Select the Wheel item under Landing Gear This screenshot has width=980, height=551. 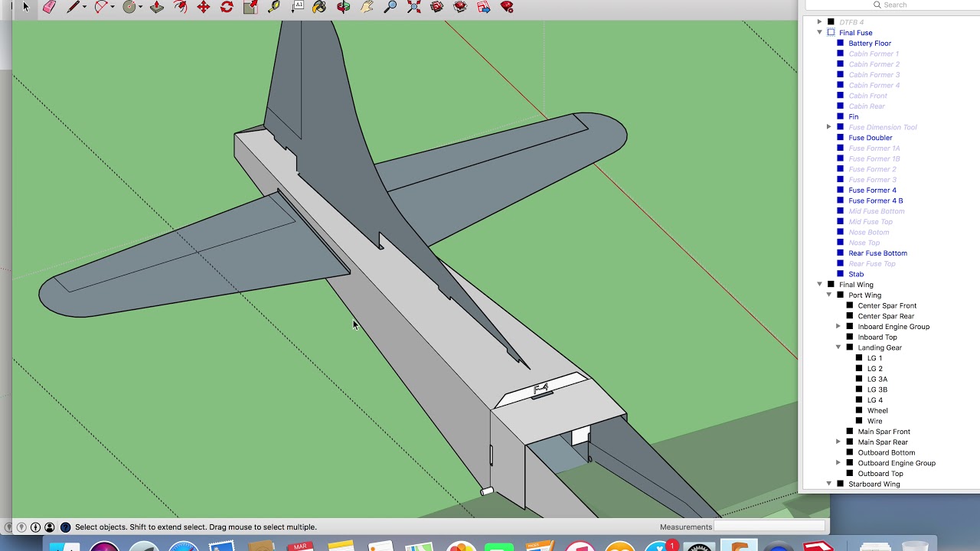coord(877,411)
